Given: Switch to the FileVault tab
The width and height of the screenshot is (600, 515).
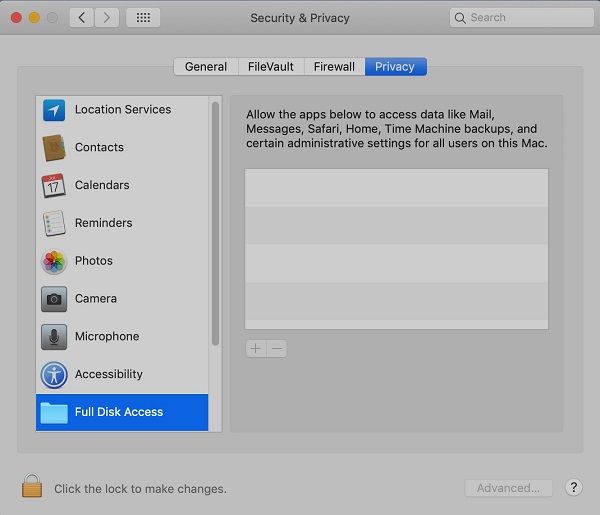Looking at the screenshot, I should pos(271,67).
